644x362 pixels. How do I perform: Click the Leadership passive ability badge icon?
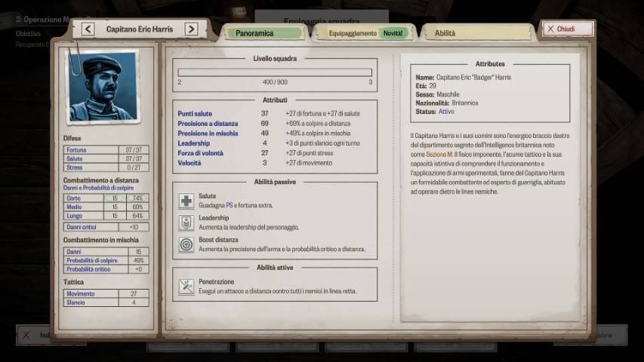(x=186, y=222)
